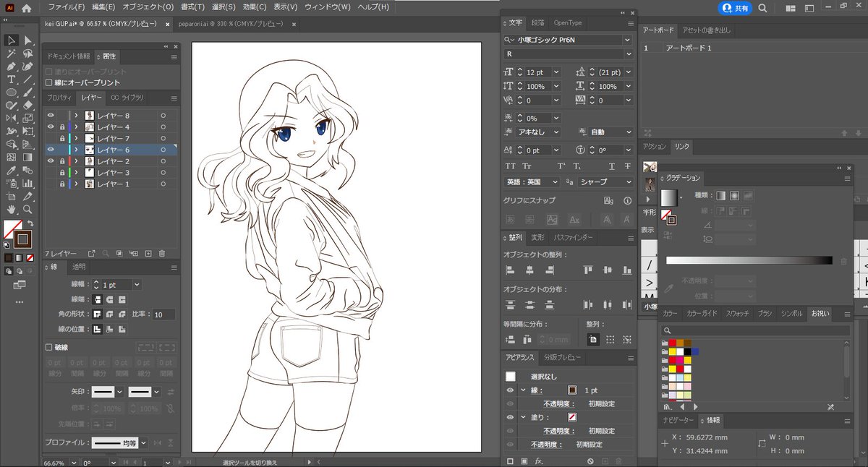Screen dimensions: 868x467
Task: Click the toolbar stroke color box
Action: click(23, 239)
